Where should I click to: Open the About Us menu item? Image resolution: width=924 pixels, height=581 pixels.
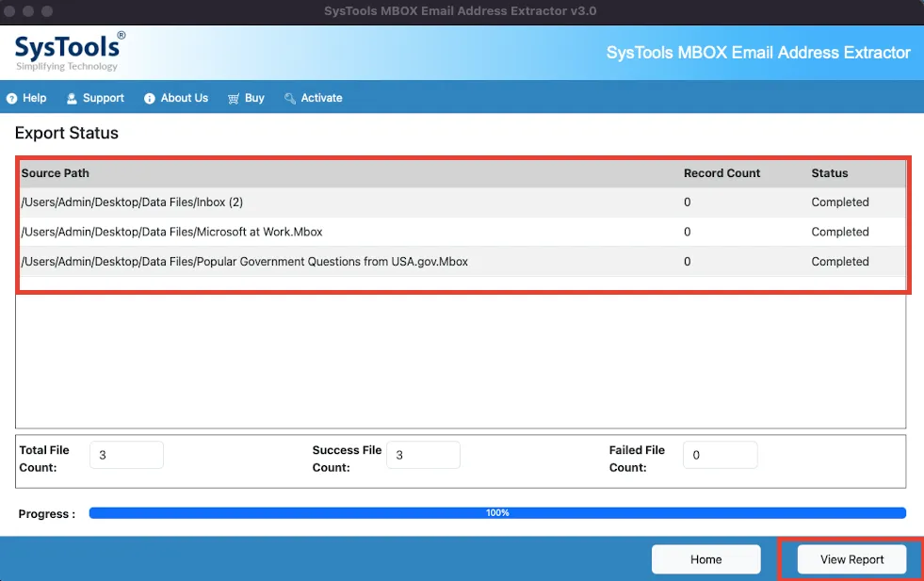coord(176,98)
